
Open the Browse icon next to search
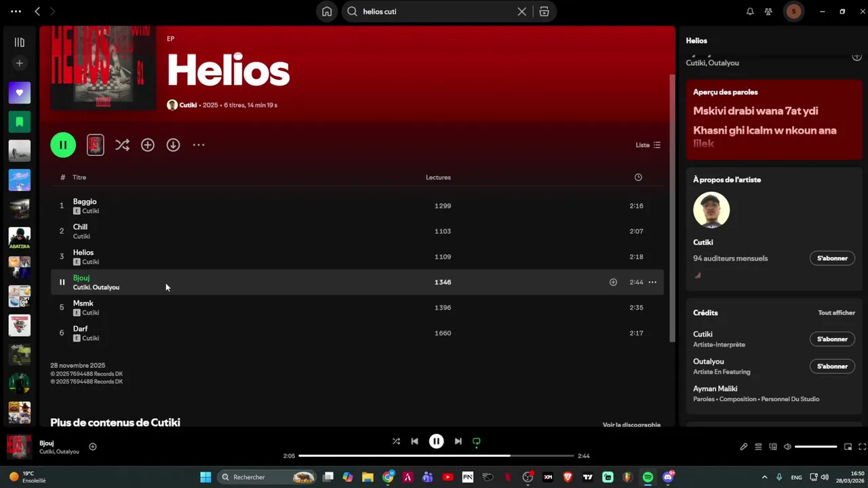pyautogui.click(x=544, y=12)
